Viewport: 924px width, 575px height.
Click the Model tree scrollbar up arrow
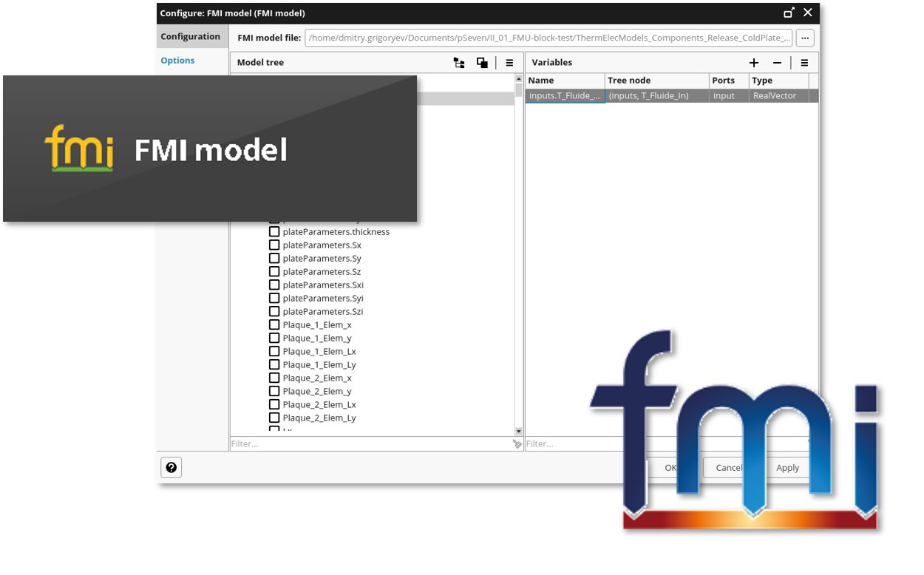click(519, 78)
